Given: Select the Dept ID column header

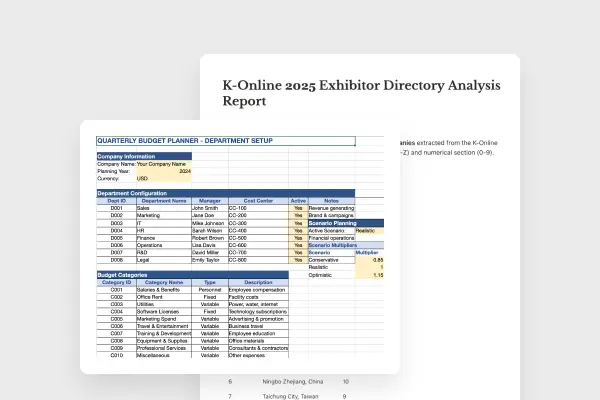Looking at the screenshot, I should pyautogui.click(x=116, y=200).
